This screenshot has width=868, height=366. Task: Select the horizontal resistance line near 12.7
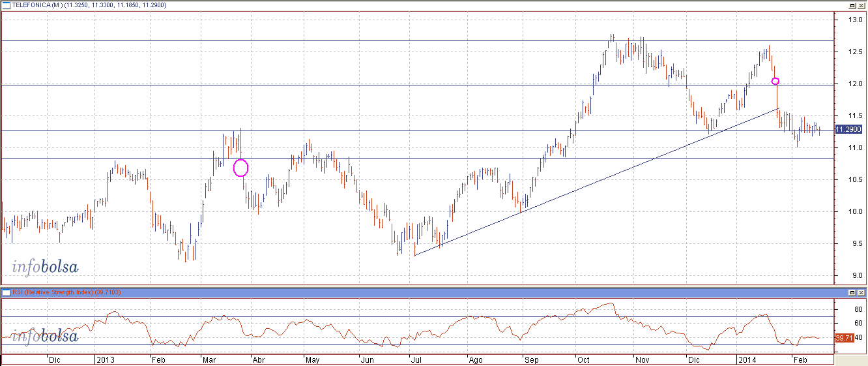point(417,41)
